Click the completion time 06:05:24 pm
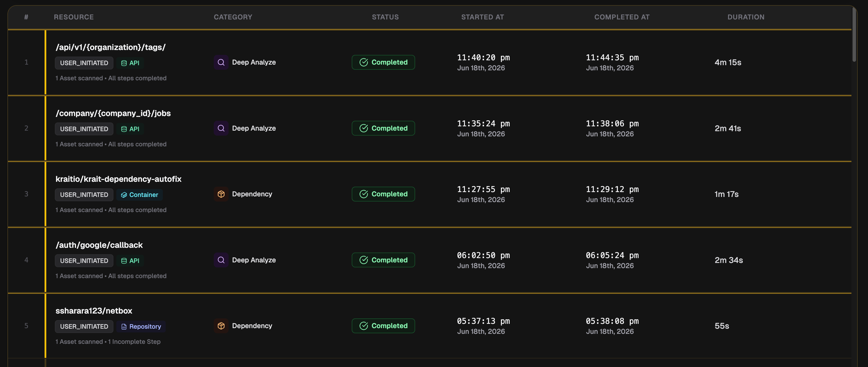Screen dimensions: 868x367 tap(612, 256)
